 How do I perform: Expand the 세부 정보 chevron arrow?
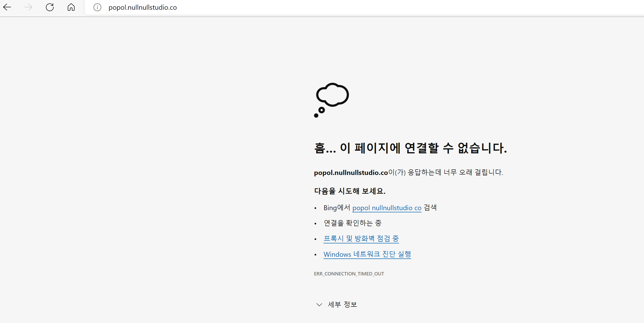[319, 305]
